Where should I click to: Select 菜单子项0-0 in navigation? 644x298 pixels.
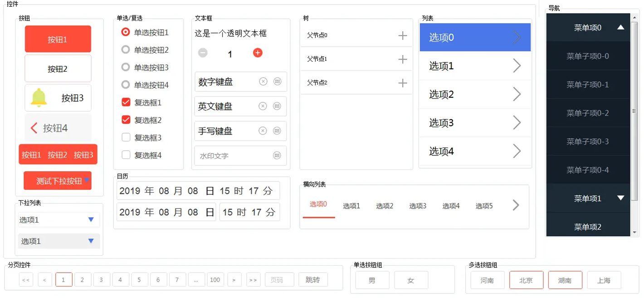click(x=588, y=56)
